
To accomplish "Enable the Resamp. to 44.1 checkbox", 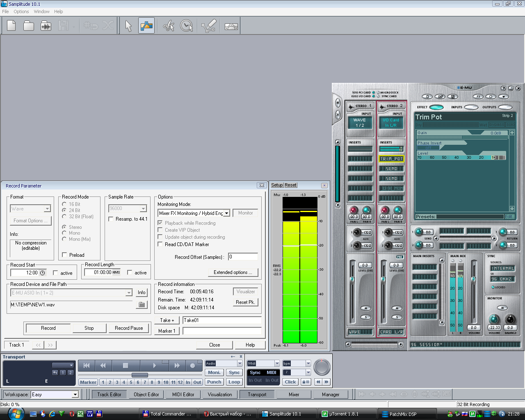I will (111, 219).
